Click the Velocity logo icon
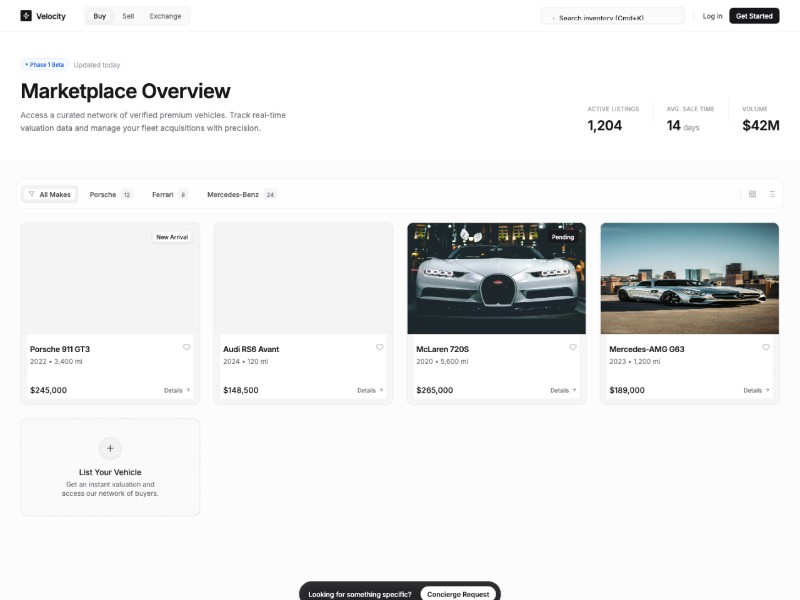Viewport: 800px width, 600px height. point(26,16)
